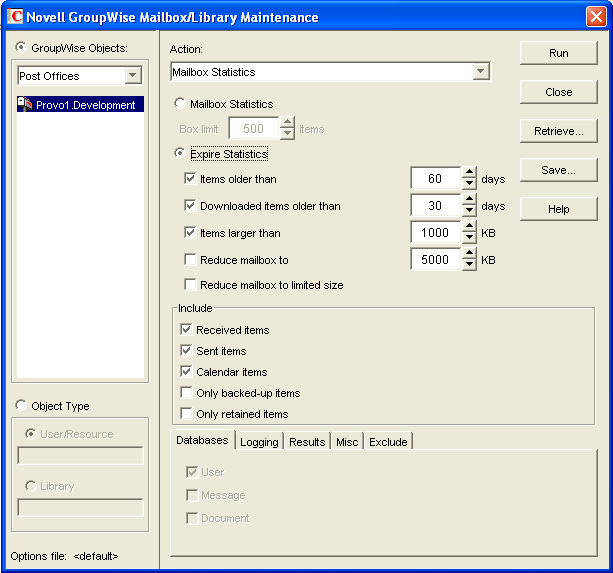
Task: Decrease the Reduce mailbox to KB value
Action: pyautogui.click(x=469, y=264)
